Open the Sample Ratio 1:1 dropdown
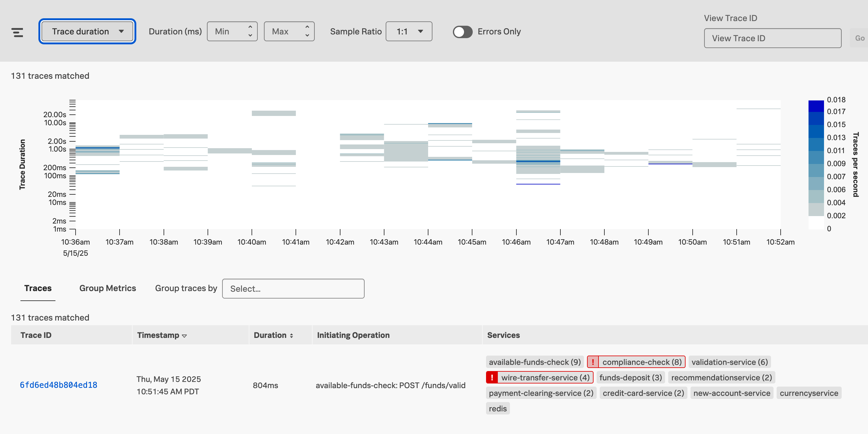The width and height of the screenshot is (868, 434). [409, 31]
